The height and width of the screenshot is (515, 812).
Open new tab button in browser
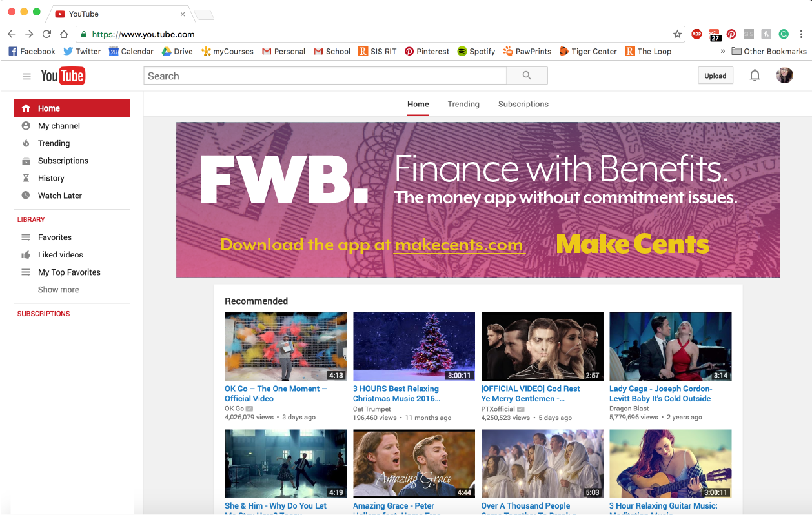point(204,14)
